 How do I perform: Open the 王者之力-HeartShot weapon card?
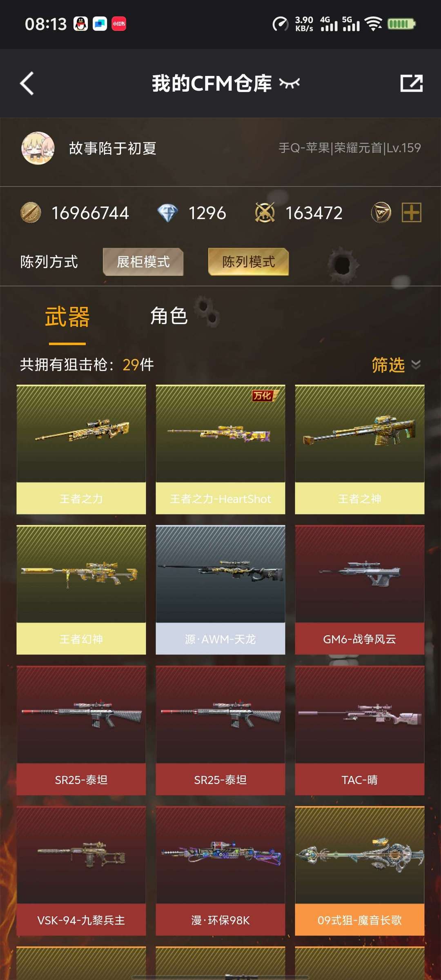[x=220, y=449]
